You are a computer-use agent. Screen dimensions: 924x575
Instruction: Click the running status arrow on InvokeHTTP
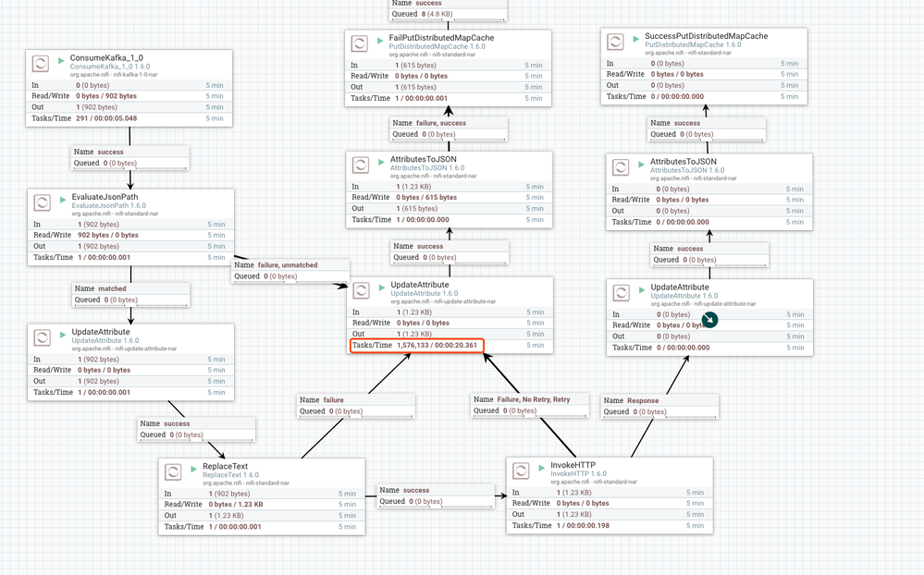(542, 468)
